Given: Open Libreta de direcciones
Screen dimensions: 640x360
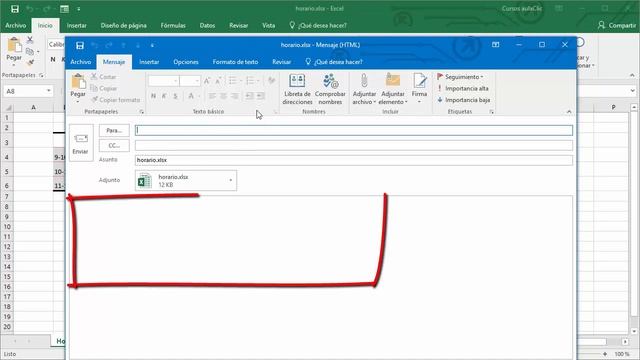Looking at the screenshot, I should coord(297,89).
